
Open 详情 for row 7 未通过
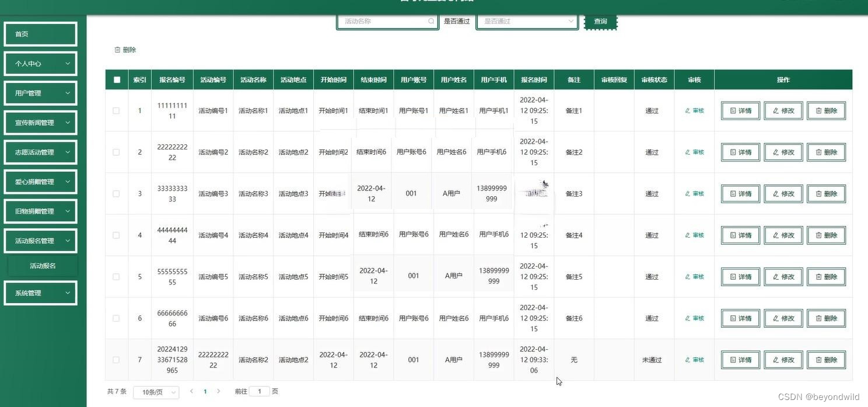[740, 360]
